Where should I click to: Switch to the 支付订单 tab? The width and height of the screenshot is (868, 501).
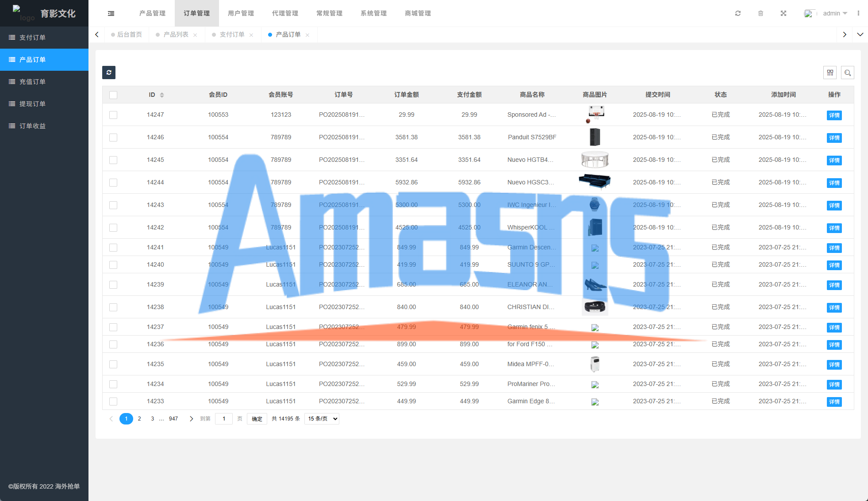pos(232,34)
